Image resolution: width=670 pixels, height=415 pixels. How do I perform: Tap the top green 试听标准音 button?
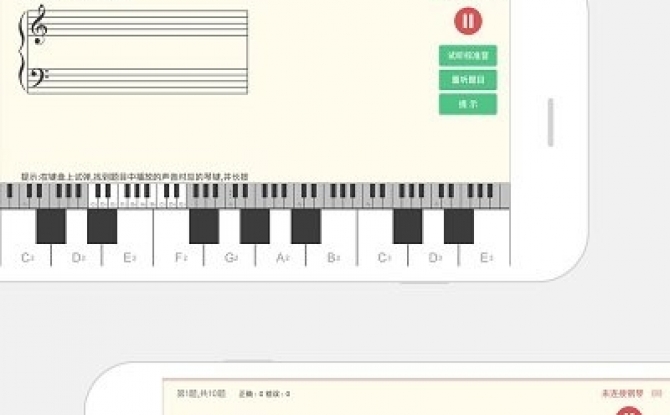[468, 56]
